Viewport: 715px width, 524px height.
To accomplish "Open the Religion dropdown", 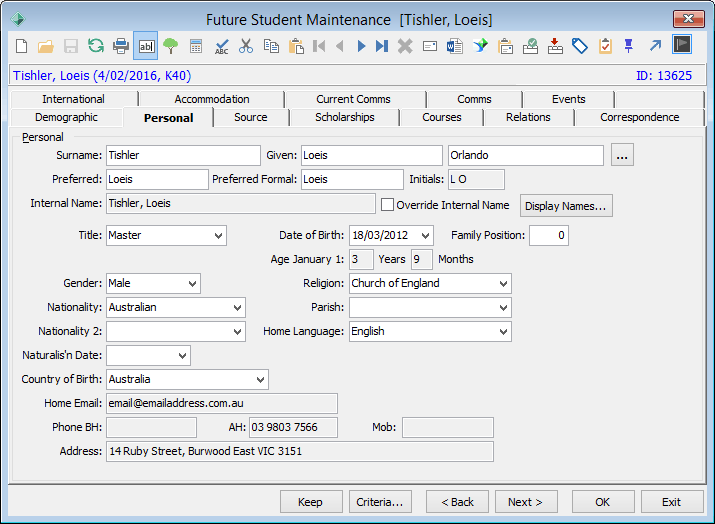I will [x=503, y=284].
